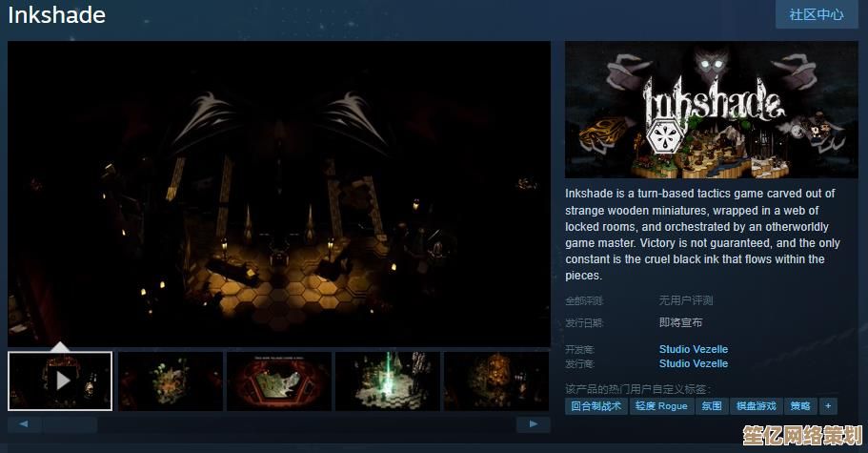Select the third screenshot thumbnail with red frame
868x453 pixels.
click(279, 381)
